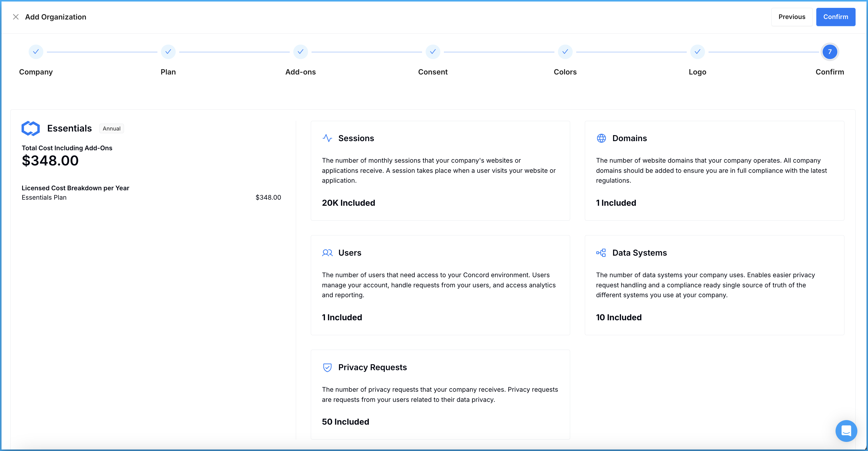Click the Data Systems network icon

[x=601, y=253]
